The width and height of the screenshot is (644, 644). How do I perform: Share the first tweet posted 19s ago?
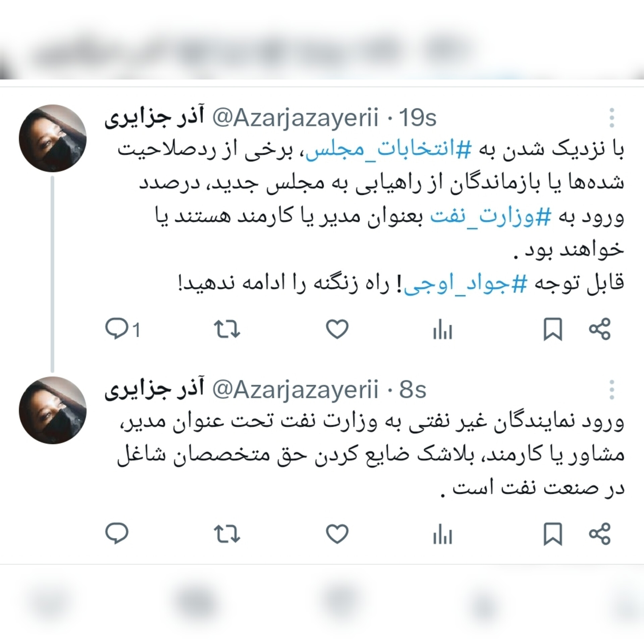(600, 329)
